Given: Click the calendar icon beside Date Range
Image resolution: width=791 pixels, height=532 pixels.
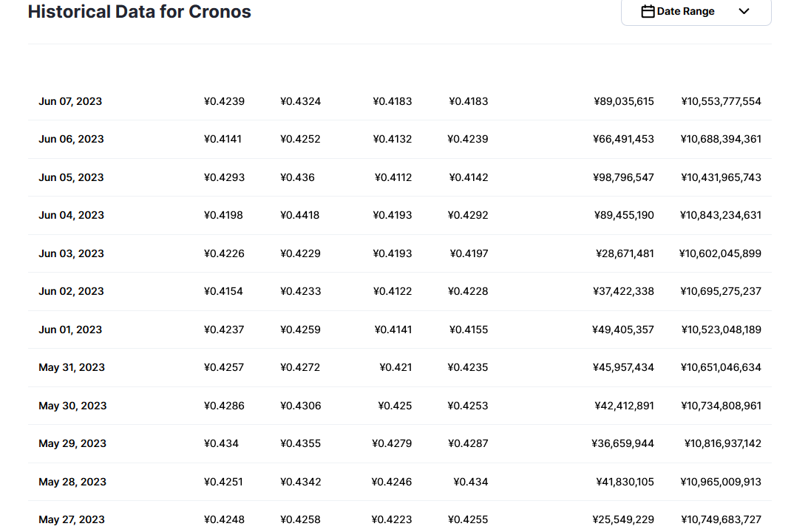Looking at the screenshot, I should tap(648, 12).
